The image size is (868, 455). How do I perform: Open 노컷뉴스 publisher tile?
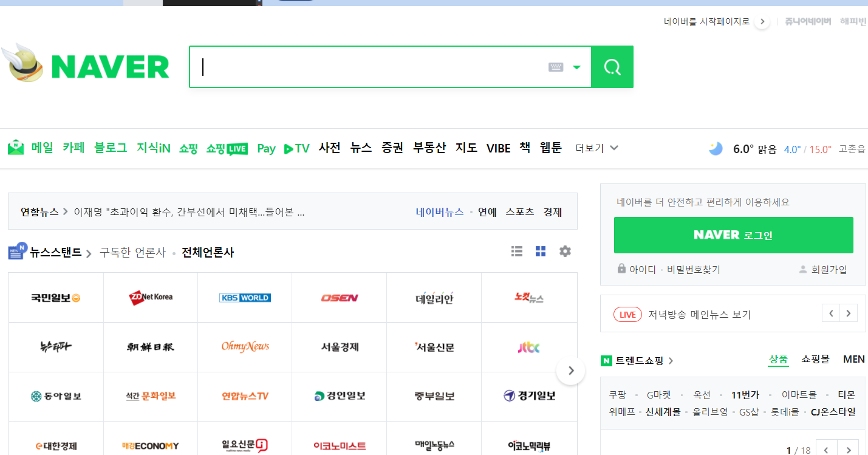tap(528, 298)
